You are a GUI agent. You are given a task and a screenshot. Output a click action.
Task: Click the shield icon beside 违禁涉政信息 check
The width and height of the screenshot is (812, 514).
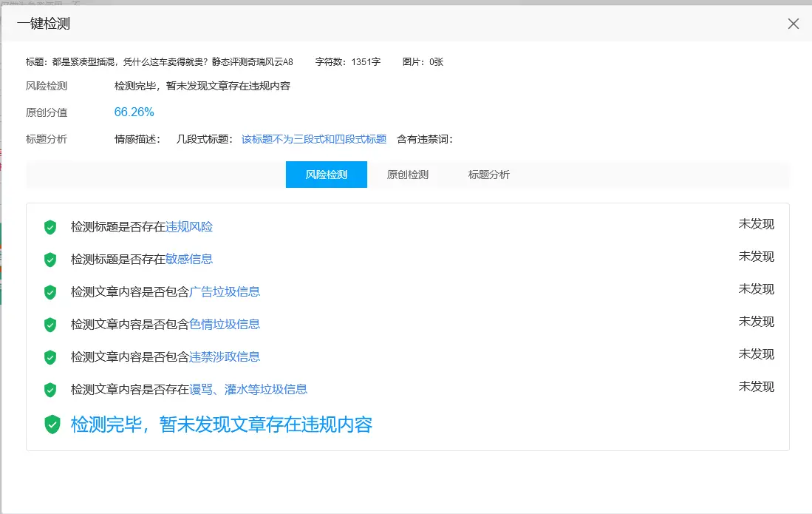click(50, 357)
